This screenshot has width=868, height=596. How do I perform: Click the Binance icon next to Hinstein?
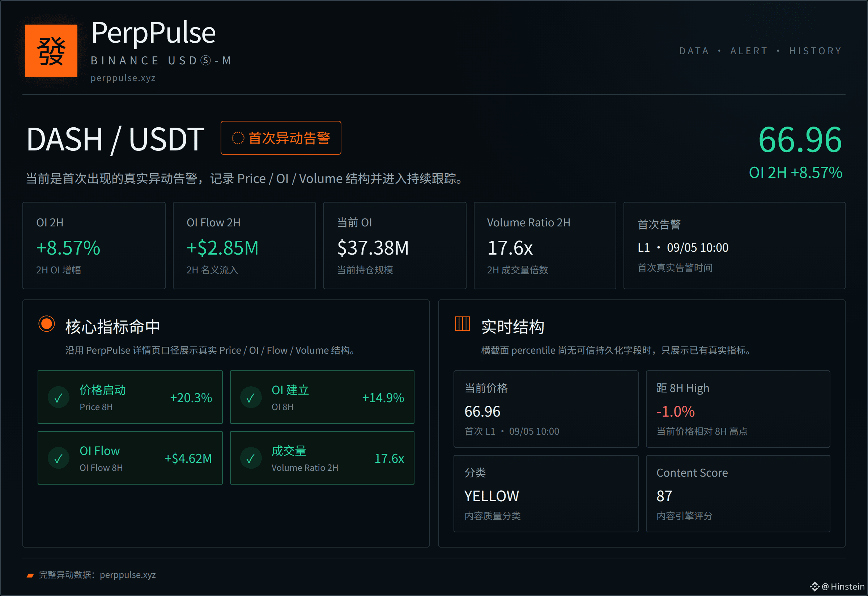pyautogui.click(x=814, y=587)
